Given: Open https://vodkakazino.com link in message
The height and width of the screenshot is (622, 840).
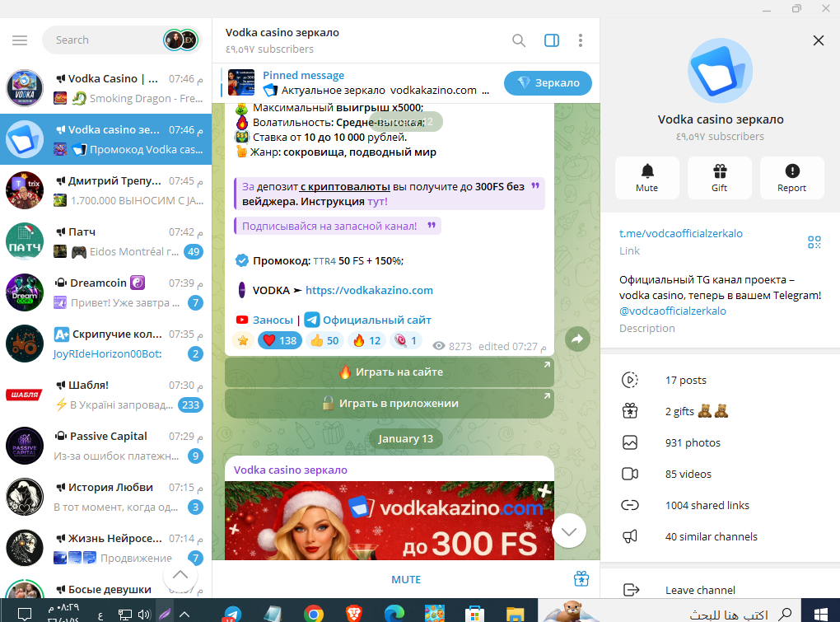Looking at the screenshot, I should (x=369, y=290).
